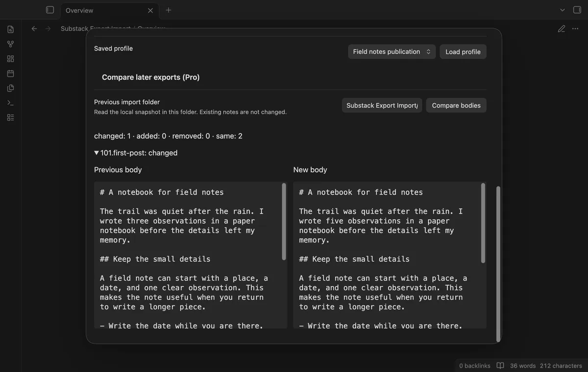The width and height of the screenshot is (588, 372).
Task: Open canvas icon in ribbon
Action: click(10, 59)
